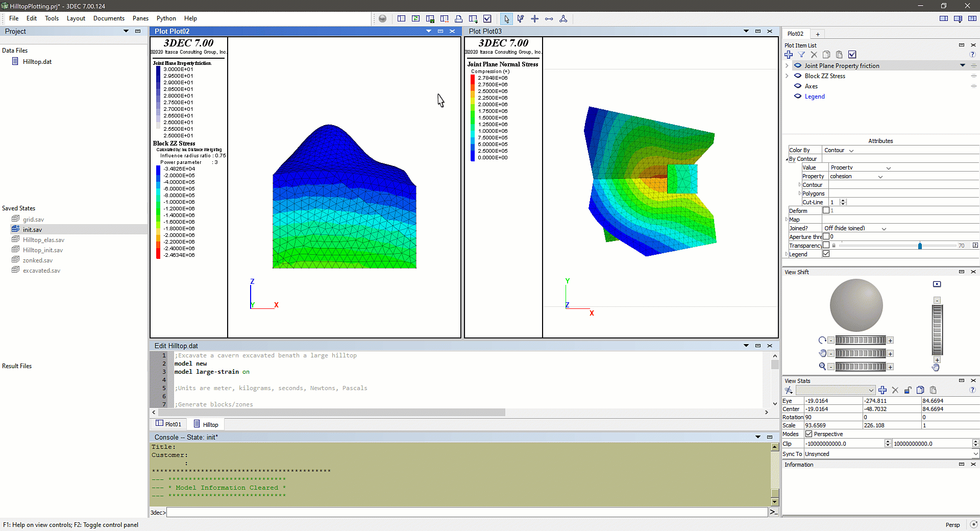
Task: Select excavated.sav saved state
Action: [41, 271]
